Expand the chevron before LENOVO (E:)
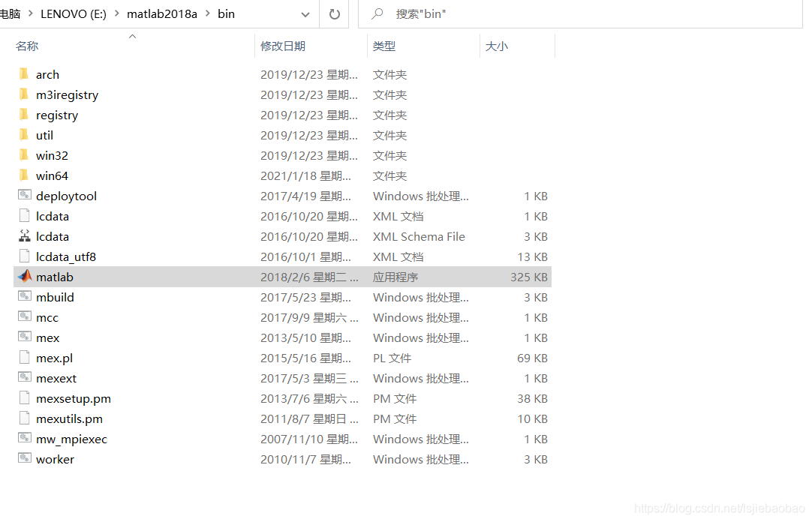 30,14
